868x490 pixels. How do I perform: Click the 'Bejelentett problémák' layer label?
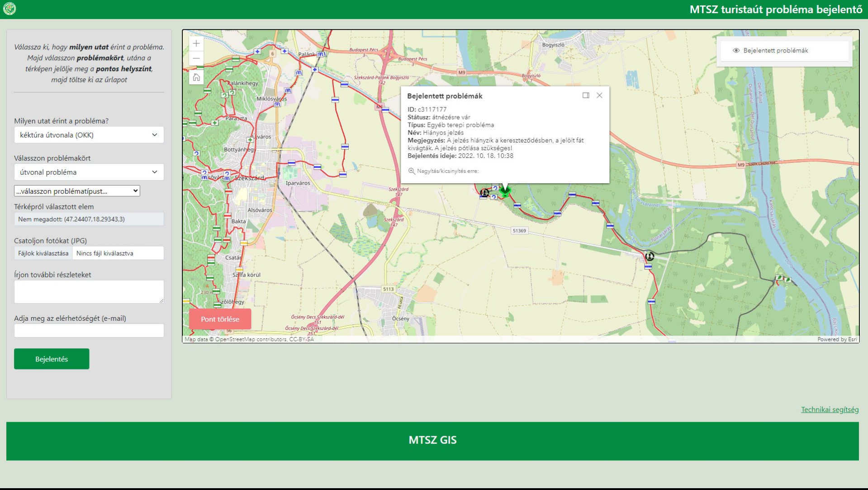(x=775, y=51)
